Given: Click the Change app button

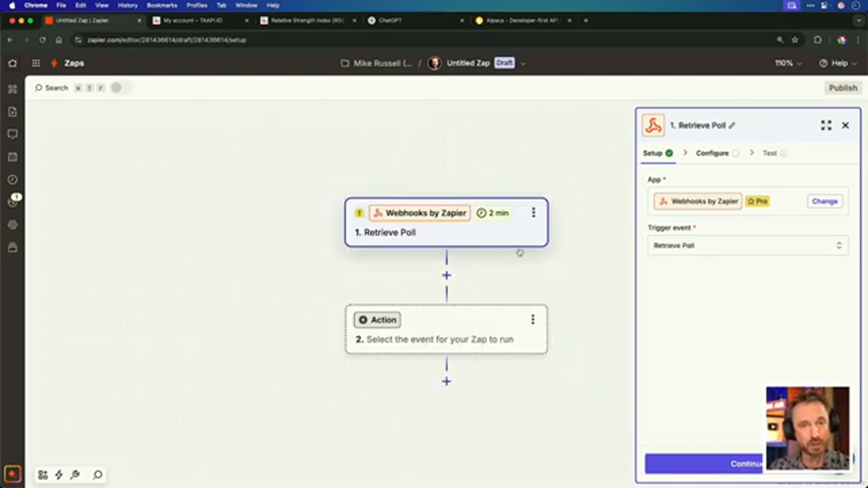Looking at the screenshot, I should (825, 201).
